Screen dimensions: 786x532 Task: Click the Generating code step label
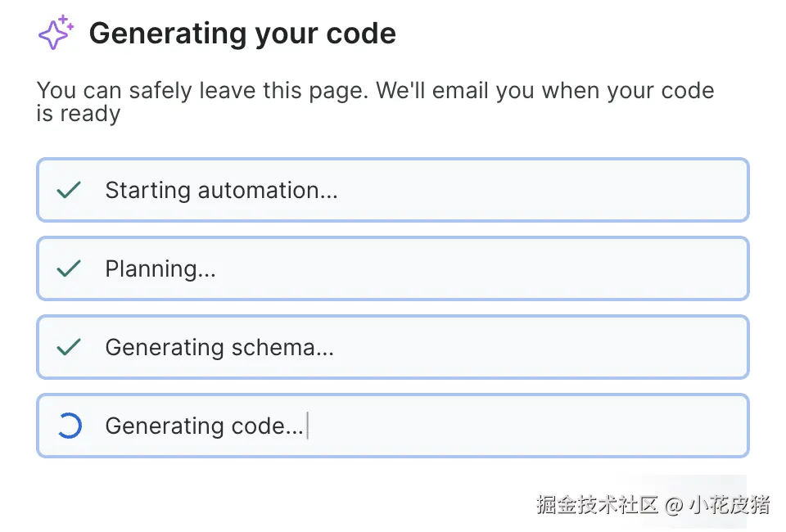pos(204,426)
